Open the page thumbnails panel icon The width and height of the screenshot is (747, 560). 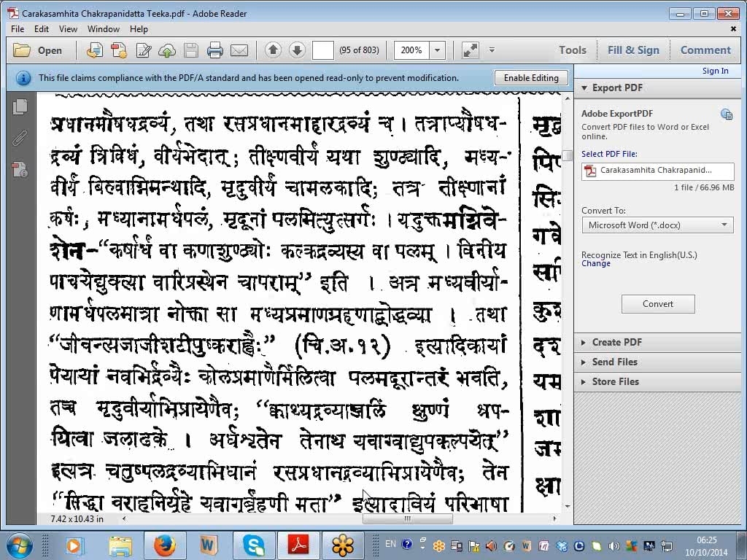click(20, 106)
